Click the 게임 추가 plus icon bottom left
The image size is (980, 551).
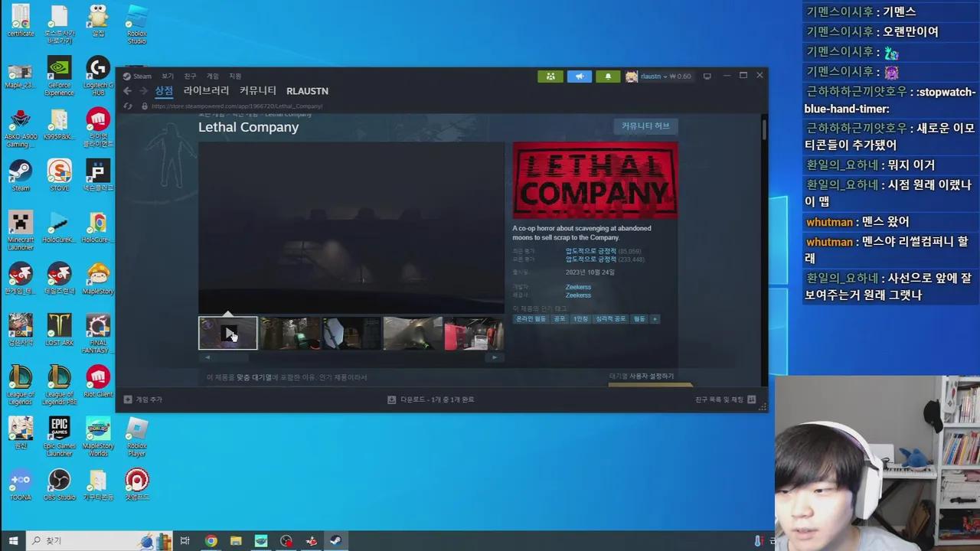click(127, 399)
